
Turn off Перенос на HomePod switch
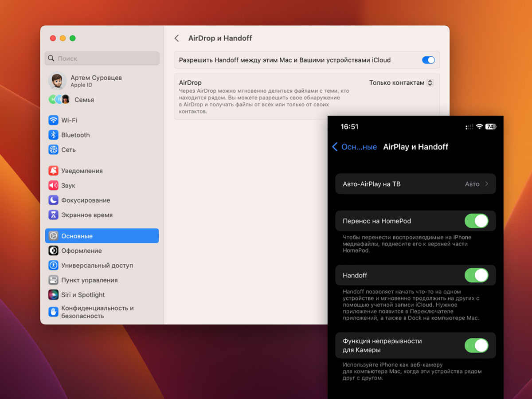(x=476, y=221)
